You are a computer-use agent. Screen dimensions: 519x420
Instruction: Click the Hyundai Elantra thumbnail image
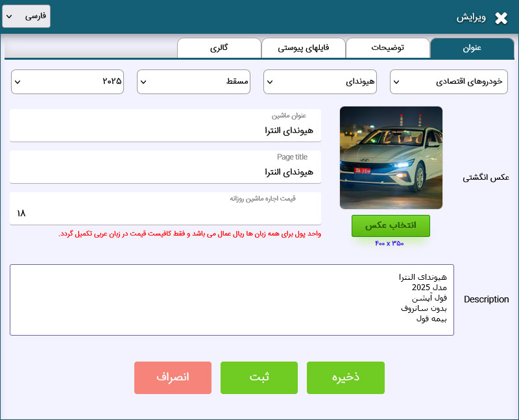[x=391, y=158]
